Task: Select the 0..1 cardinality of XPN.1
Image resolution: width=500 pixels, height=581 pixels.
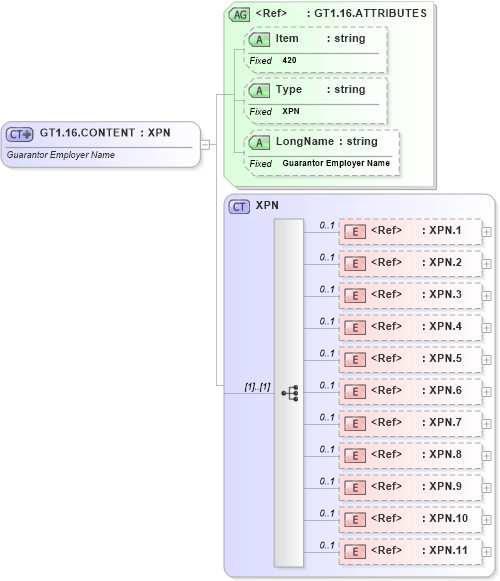Action: click(x=327, y=225)
